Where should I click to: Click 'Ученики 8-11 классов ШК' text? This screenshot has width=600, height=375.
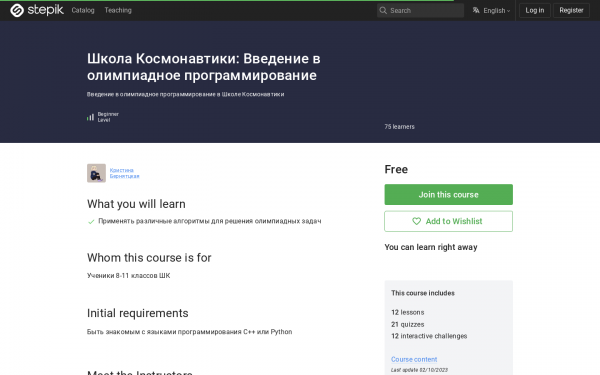(x=129, y=276)
